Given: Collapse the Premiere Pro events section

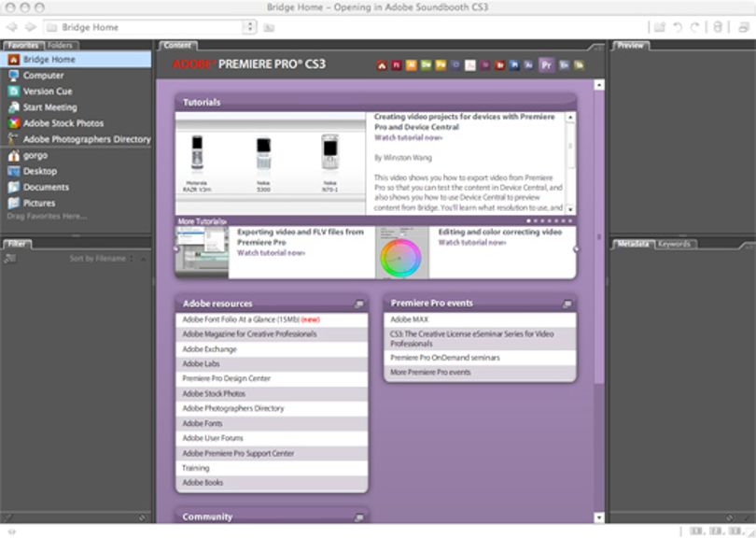Looking at the screenshot, I should pos(567,304).
